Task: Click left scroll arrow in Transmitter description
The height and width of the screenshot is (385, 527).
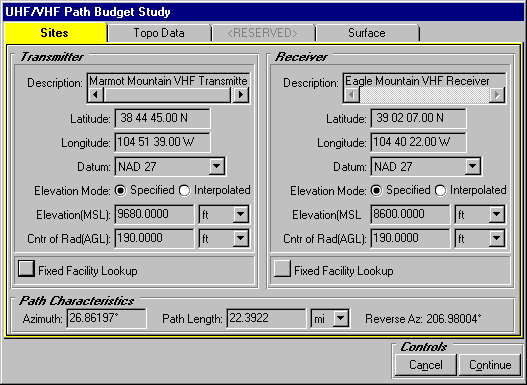Action: pyautogui.click(x=96, y=95)
